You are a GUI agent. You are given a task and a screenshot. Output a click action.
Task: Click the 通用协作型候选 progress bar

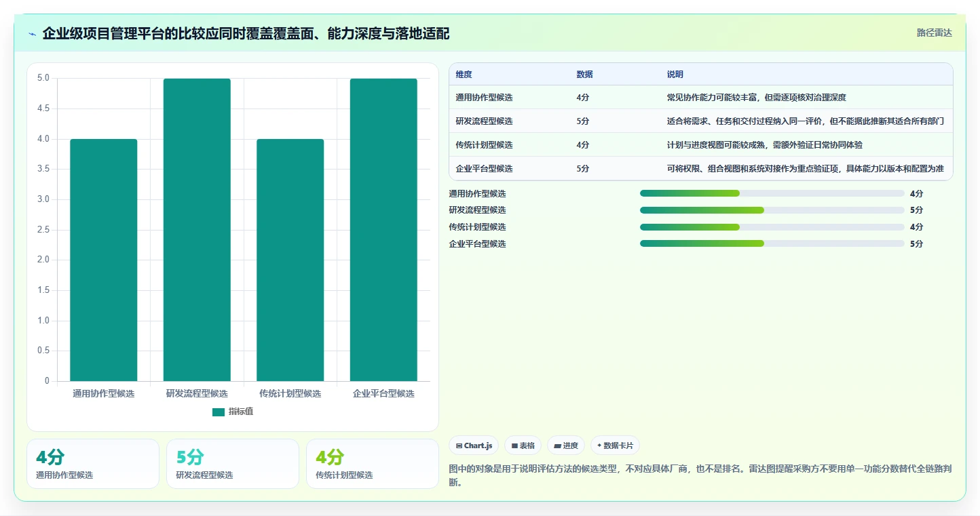coord(772,193)
